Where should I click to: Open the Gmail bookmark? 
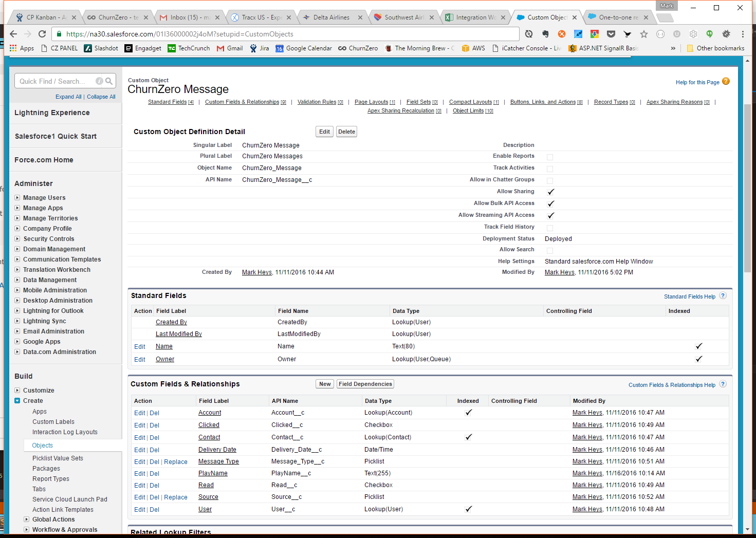pyautogui.click(x=230, y=48)
